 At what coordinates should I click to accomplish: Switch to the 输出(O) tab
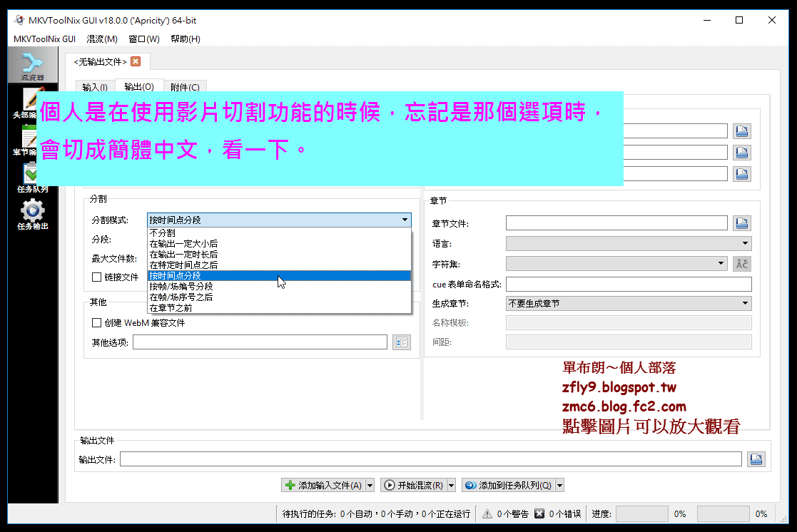[139, 86]
